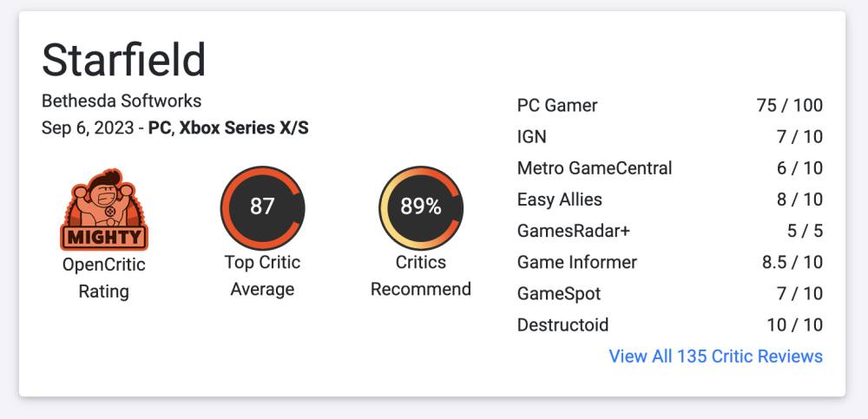
Task: Open the GameSpot review
Action: 559,294
